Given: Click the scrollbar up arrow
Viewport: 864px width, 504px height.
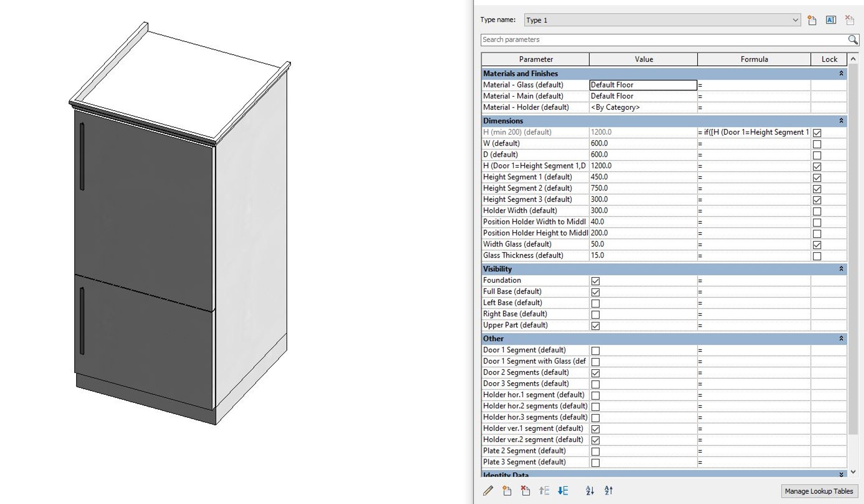Looking at the screenshot, I should tap(853, 59).
